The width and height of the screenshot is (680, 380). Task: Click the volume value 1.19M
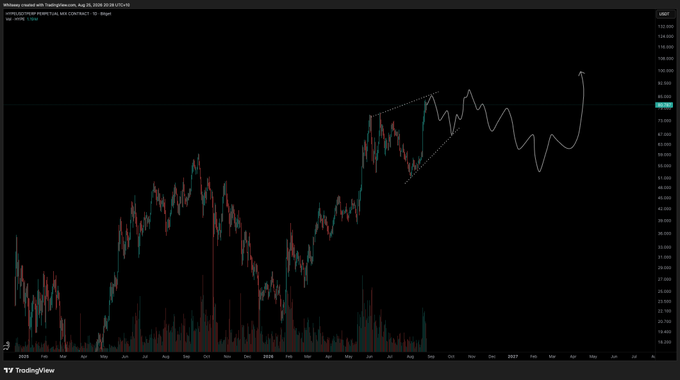33,19
